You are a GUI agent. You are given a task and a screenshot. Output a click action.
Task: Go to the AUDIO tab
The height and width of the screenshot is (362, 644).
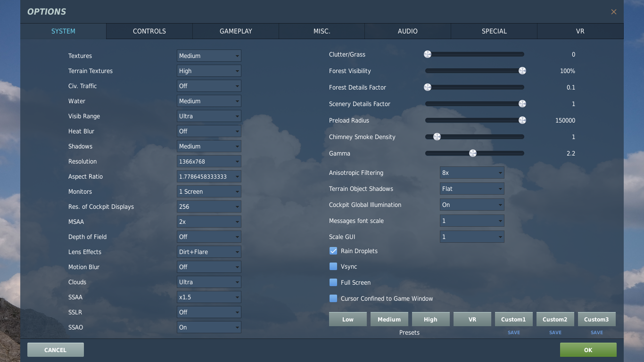pos(408,31)
